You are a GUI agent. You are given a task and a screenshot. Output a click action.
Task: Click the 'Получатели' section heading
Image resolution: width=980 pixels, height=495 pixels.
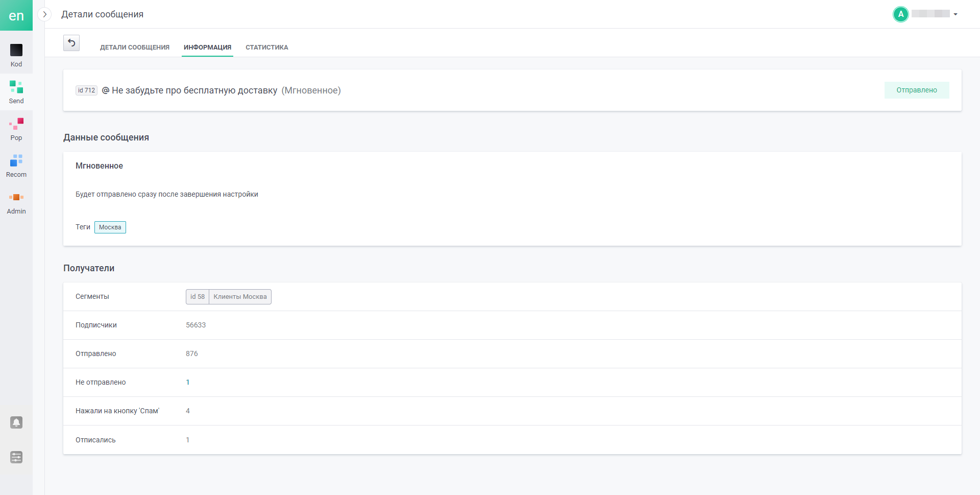coord(89,268)
